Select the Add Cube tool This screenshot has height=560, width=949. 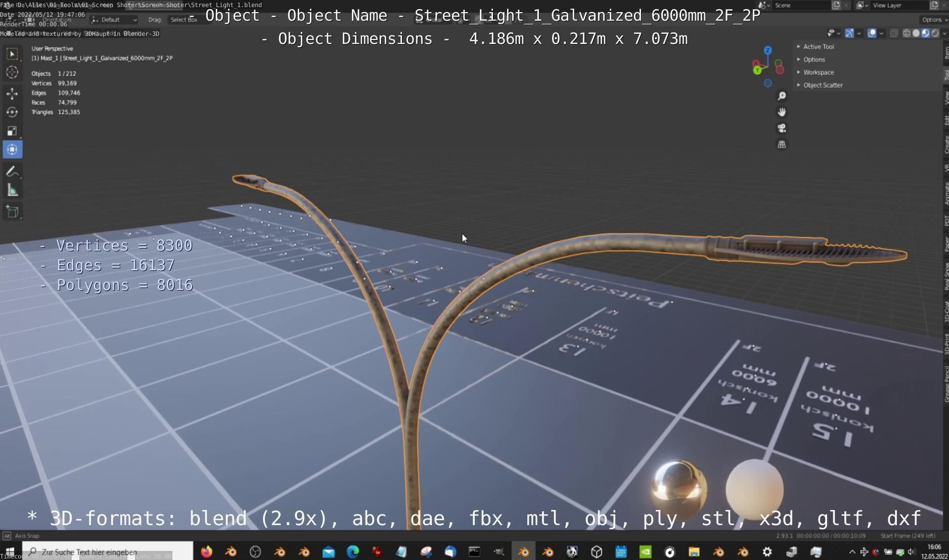12,212
